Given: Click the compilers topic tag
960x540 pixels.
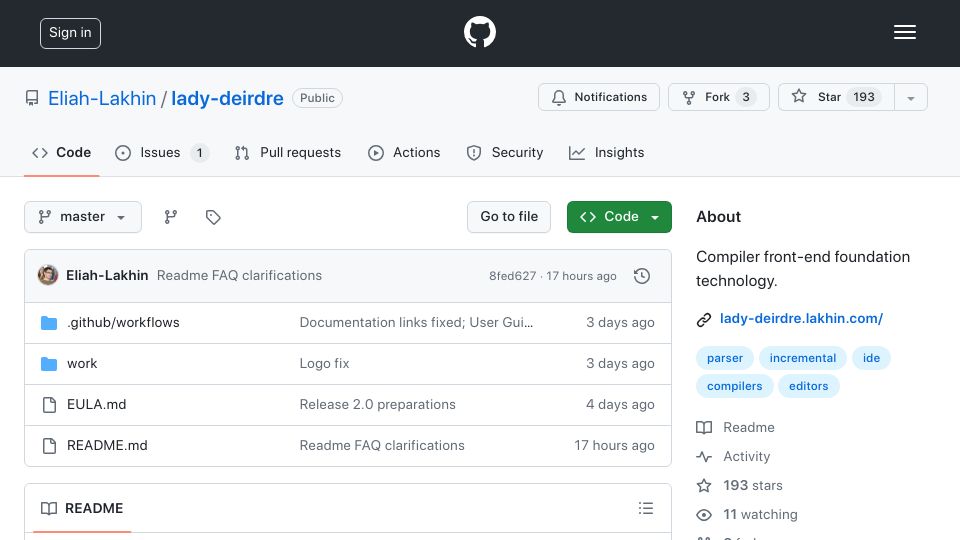Looking at the screenshot, I should [x=735, y=386].
